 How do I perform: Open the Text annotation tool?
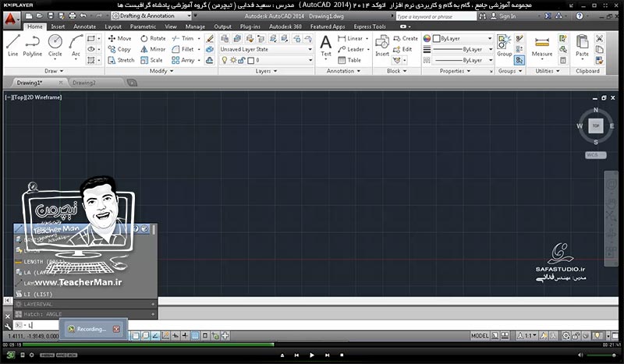(x=326, y=46)
